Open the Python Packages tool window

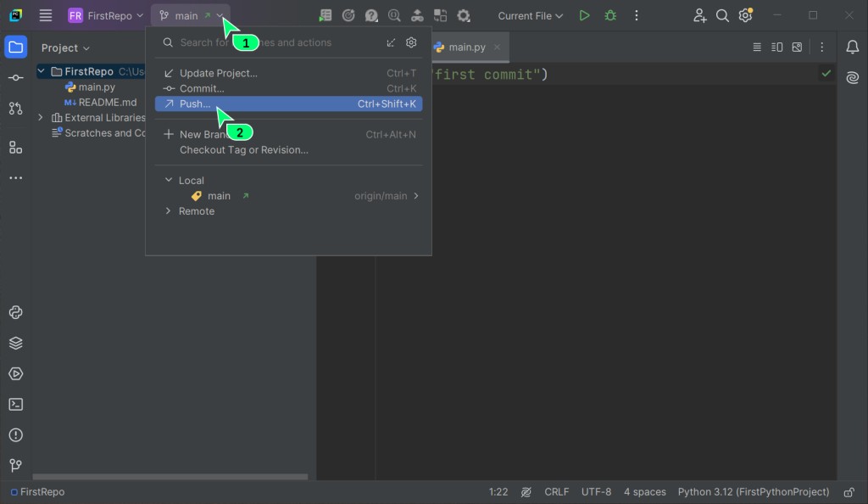(15, 344)
